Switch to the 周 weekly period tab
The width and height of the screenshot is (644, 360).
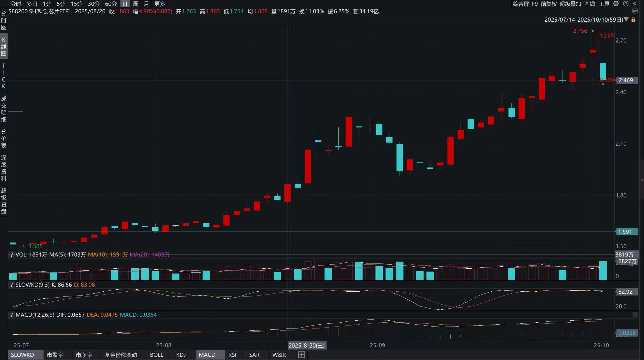point(136,4)
